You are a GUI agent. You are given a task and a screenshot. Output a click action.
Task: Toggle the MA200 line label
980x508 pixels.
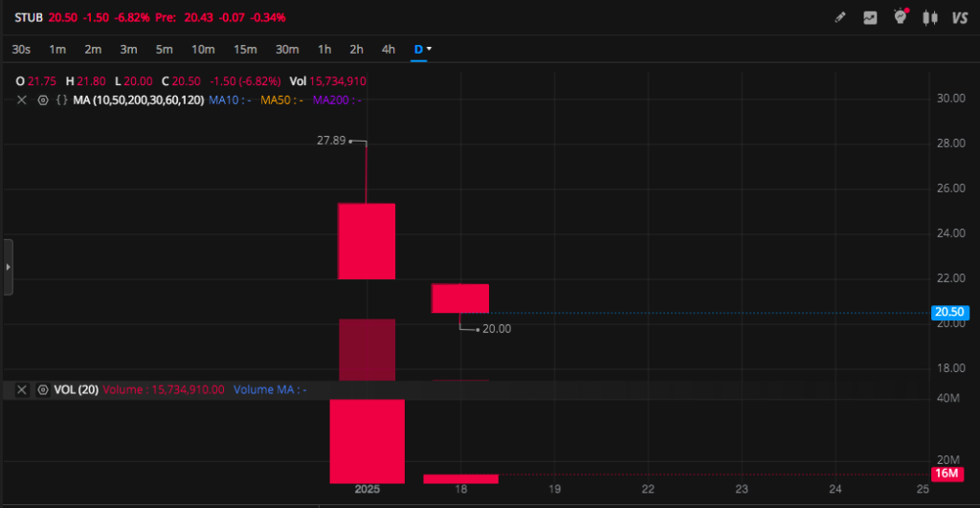click(336, 99)
